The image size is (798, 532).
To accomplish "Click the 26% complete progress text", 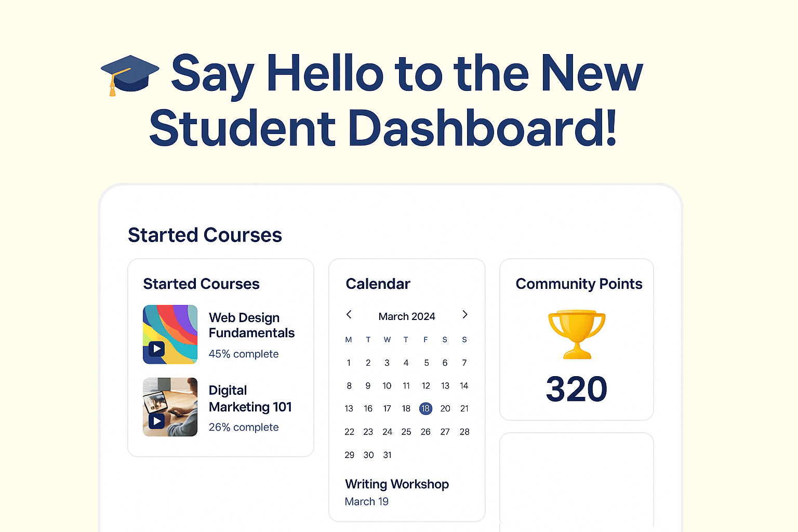I will [244, 427].
